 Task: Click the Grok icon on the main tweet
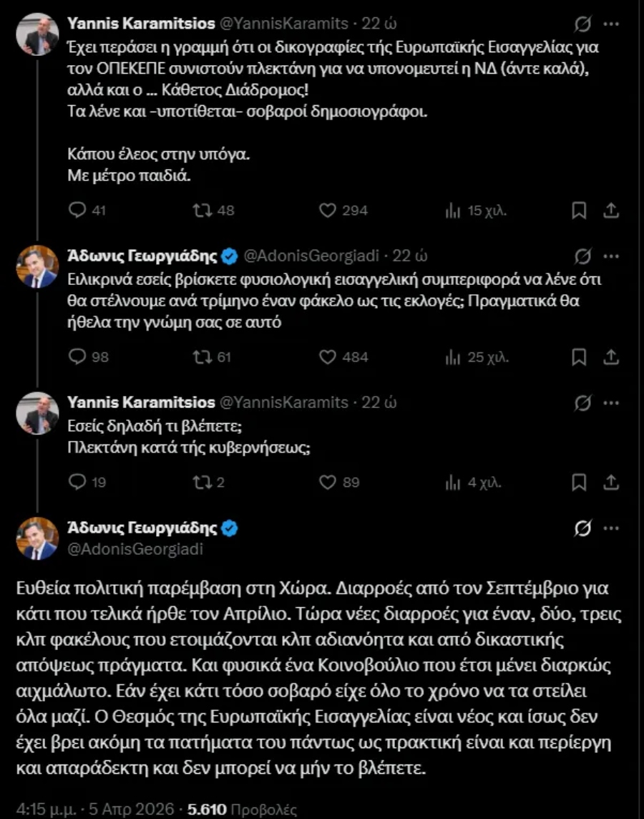[583, 529]
